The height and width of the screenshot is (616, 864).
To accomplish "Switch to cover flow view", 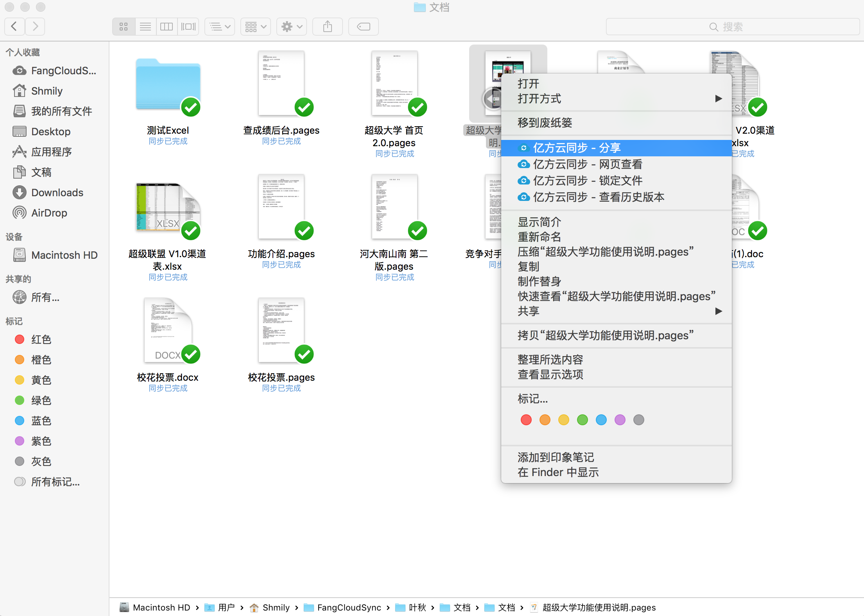I will click(x=188, y=27).
